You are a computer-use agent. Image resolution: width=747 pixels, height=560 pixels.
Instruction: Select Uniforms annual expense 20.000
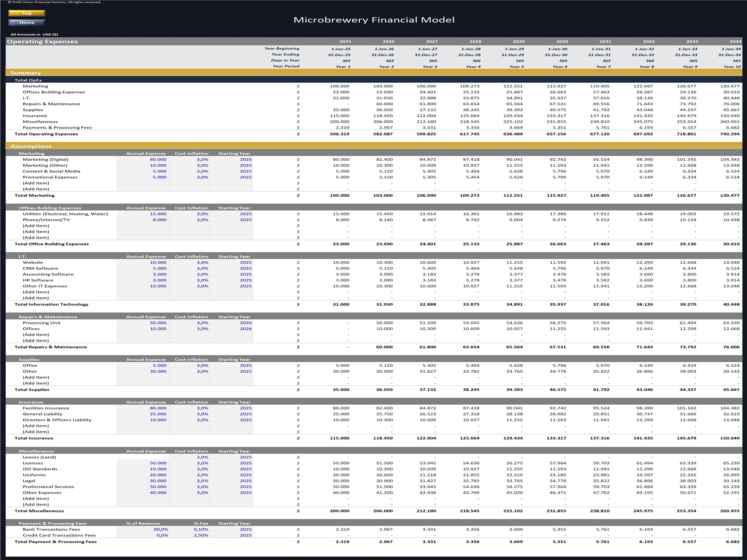tap(143, 475)
